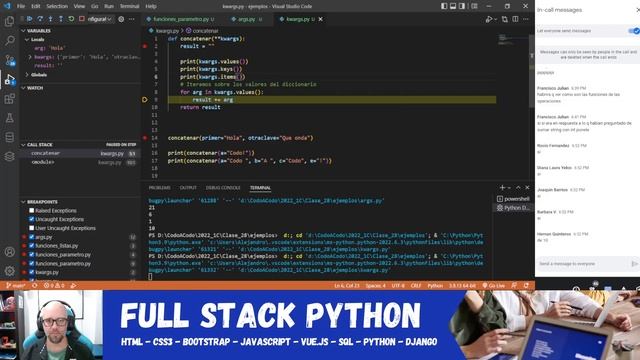Switch to the args.py editor tab
Viewport: 640px width, 360px height.
[x=246, y=19]
